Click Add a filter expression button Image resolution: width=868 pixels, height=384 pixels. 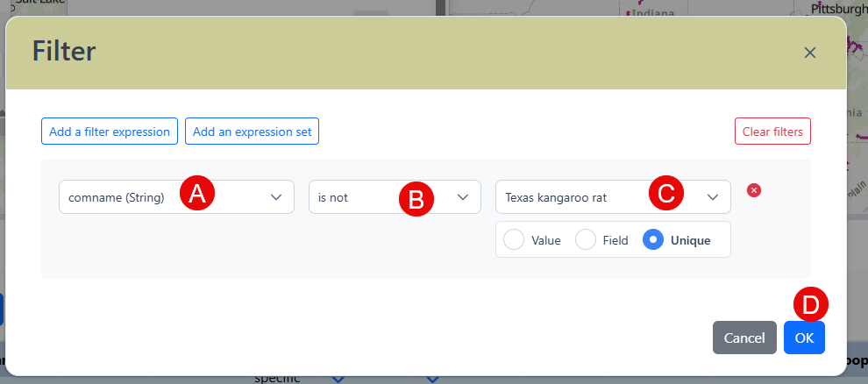[110, 132]
